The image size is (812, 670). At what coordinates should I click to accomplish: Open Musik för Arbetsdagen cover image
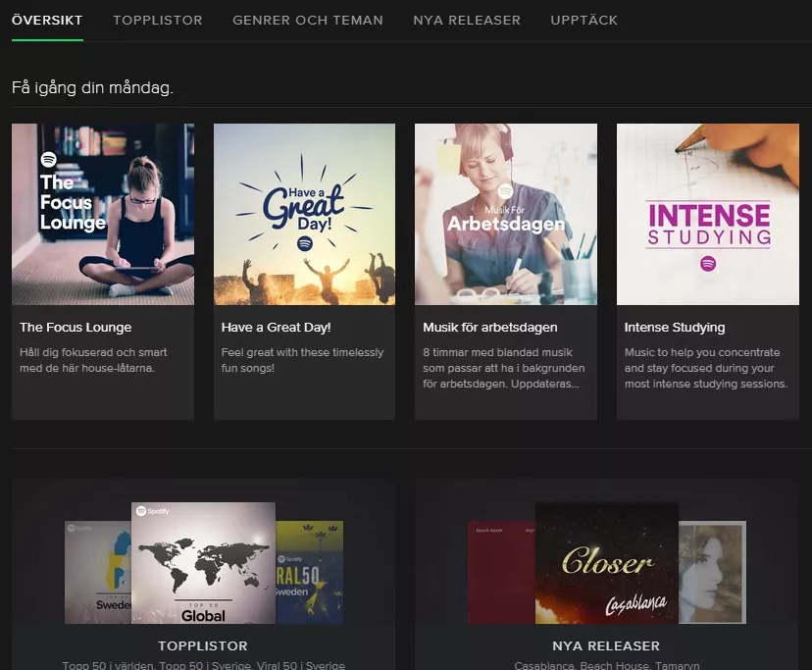(506, 214)
